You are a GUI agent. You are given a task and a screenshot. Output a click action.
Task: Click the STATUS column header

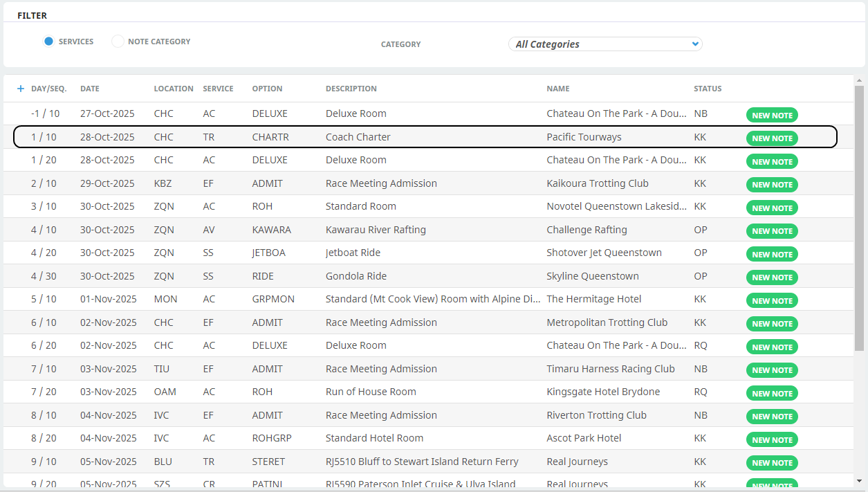pos(708,89)
